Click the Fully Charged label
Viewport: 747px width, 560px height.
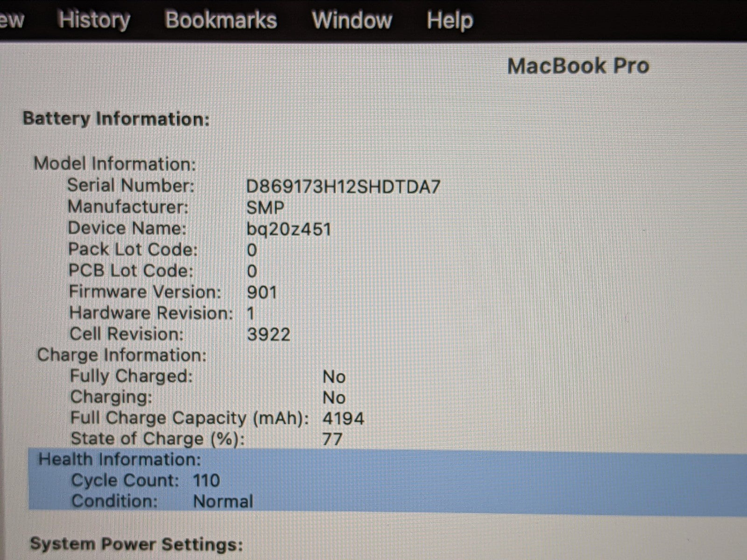[131, 376]
